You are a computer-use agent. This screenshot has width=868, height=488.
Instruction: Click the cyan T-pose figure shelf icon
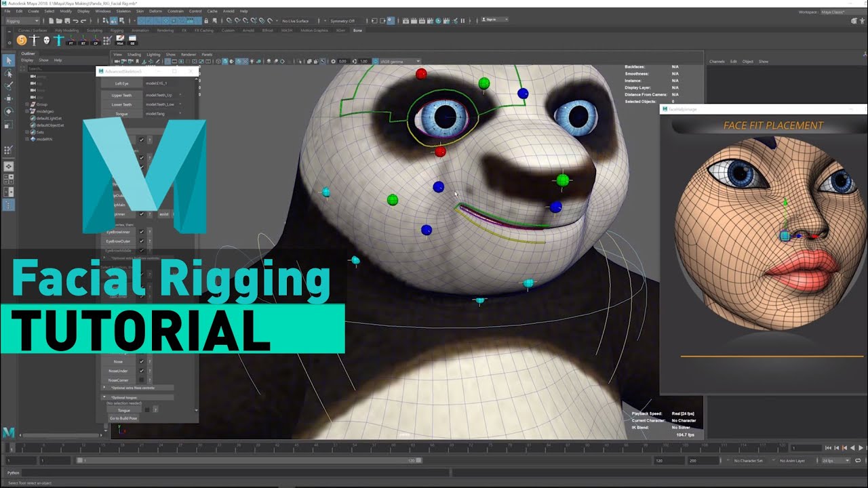click(x=59, y=41)
